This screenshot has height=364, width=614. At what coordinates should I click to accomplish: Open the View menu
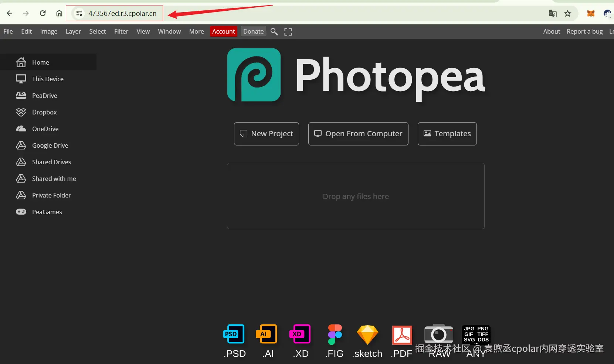(x=143, y=31)
